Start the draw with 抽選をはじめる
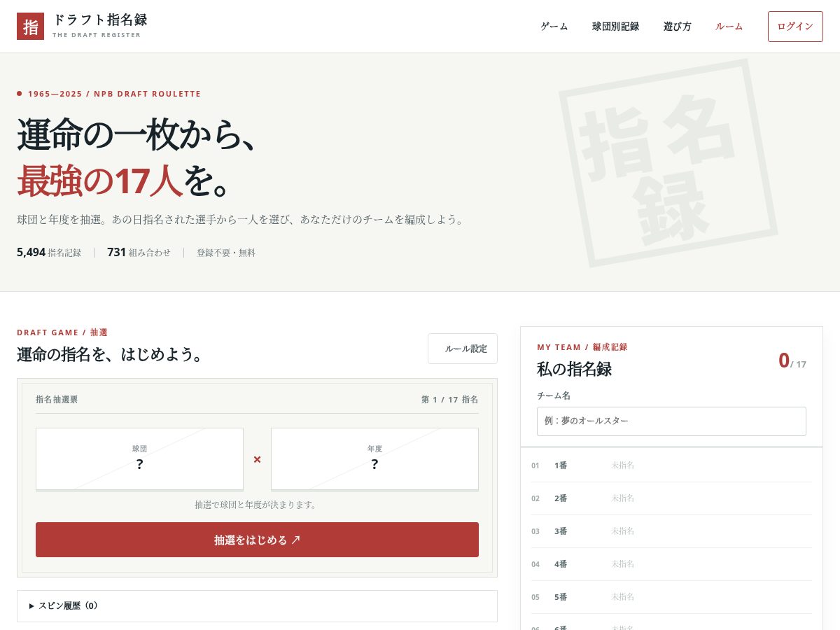The image size is (840, 630). pos(257,540)
